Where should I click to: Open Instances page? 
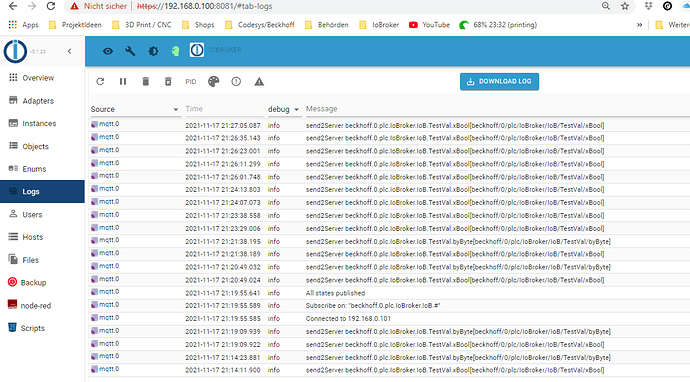tap(42, 124)
